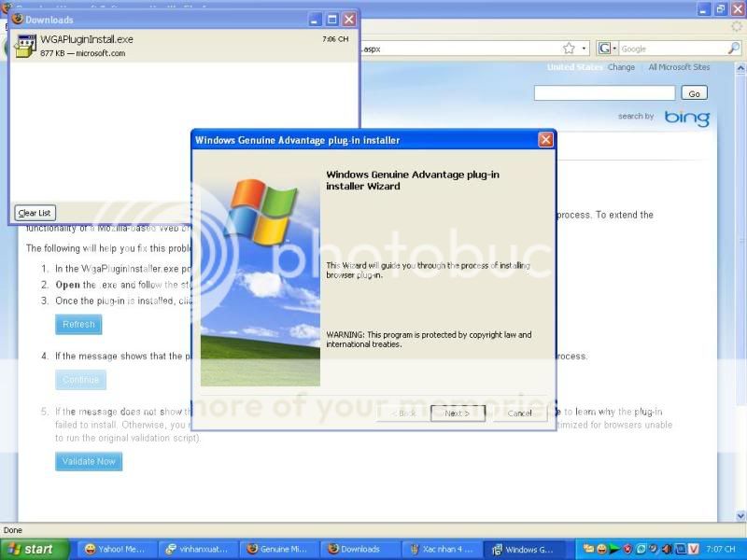Click the magnifier search icon in browser
Viewport: 747px width, 560px height.
click(734, 49)
